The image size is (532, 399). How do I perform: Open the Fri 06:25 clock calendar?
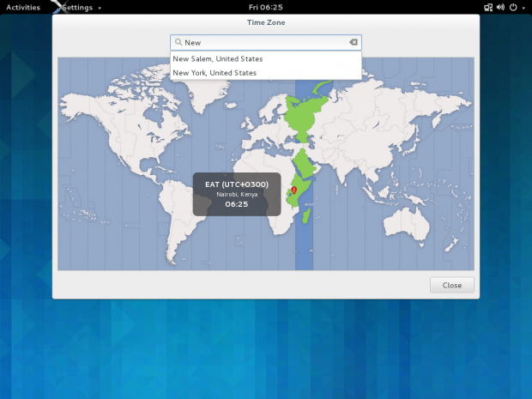pos(265,7)
